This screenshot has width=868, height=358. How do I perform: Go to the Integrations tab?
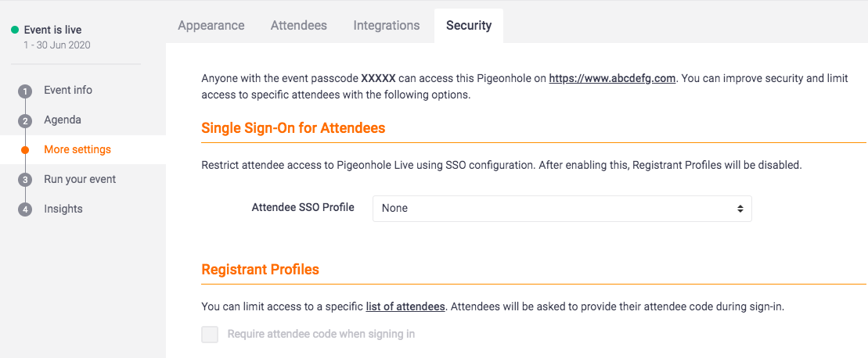click(x=387, y=25)
